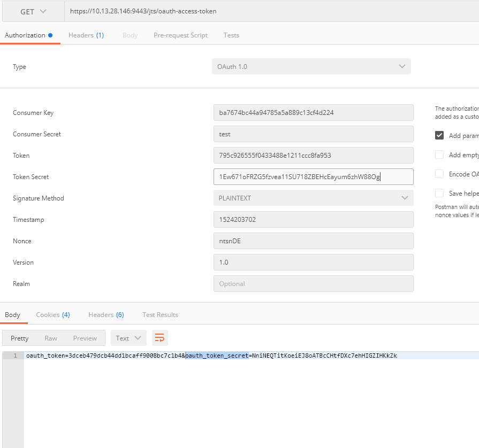Switch to the Tests tab

[x=231, y=35]
